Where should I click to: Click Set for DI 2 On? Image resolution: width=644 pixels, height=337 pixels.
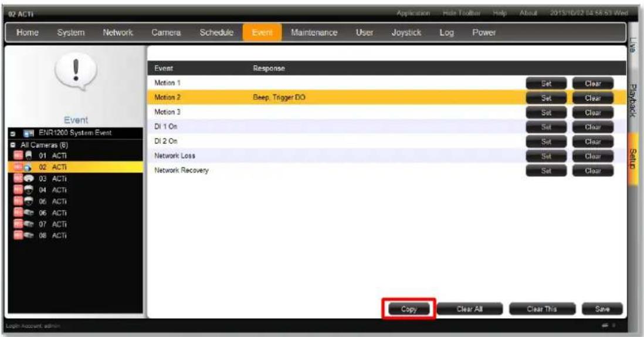(546, 142)
